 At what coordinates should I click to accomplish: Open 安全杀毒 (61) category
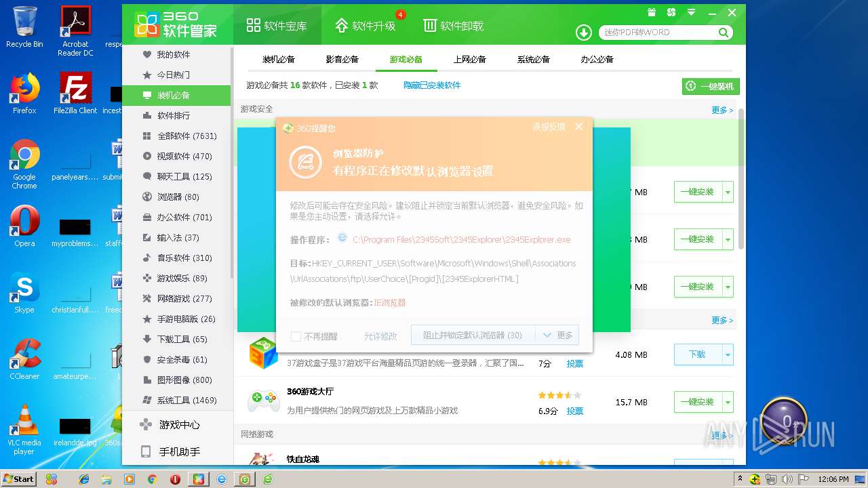pos(176,359)
